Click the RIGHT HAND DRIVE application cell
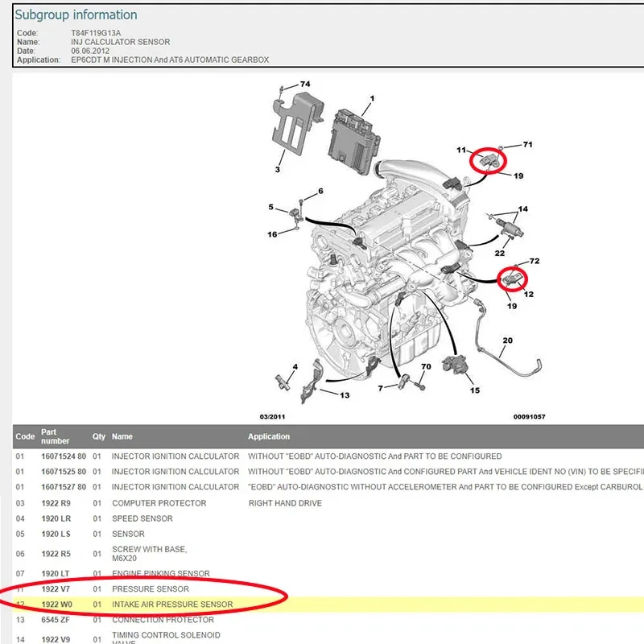This screenshot has width=644, height=644. [x=285, y=503]
